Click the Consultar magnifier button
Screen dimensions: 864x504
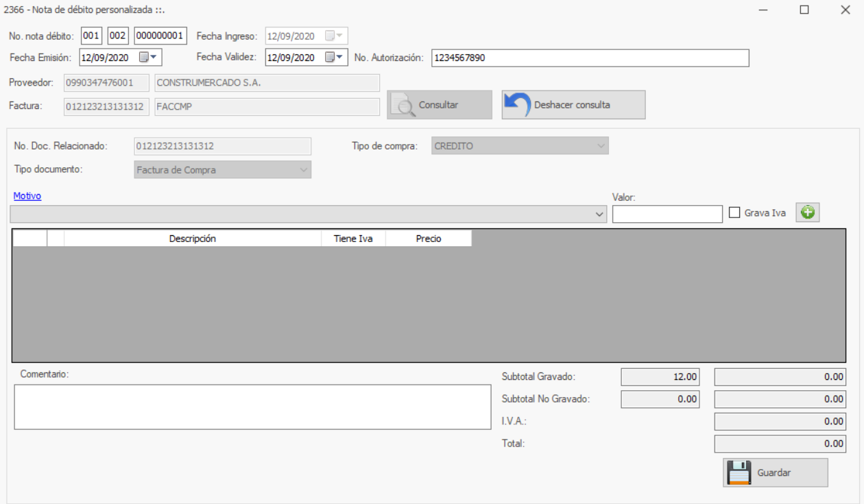click(x=439, y=105)
